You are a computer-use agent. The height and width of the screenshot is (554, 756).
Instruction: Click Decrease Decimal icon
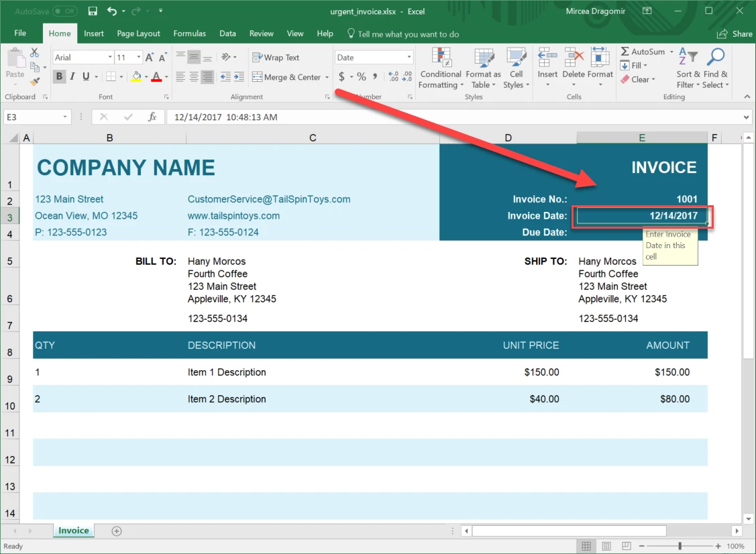click(x=407, y=76)
